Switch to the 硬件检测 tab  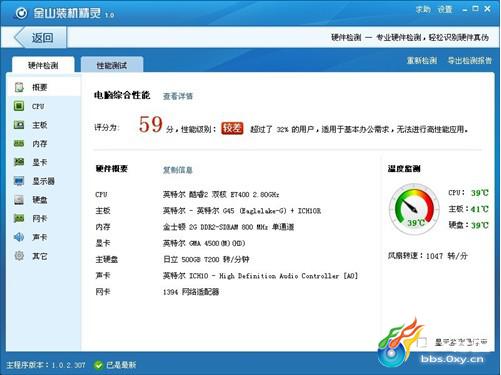43,65
